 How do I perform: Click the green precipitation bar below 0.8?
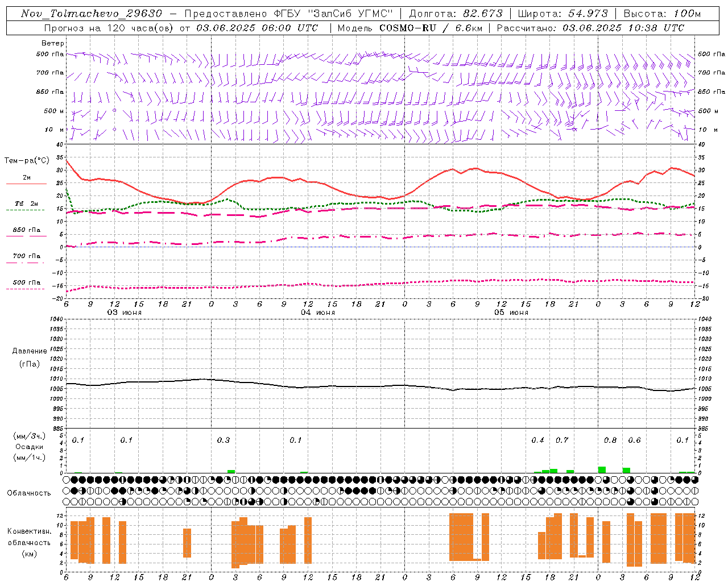pos(602,470)
